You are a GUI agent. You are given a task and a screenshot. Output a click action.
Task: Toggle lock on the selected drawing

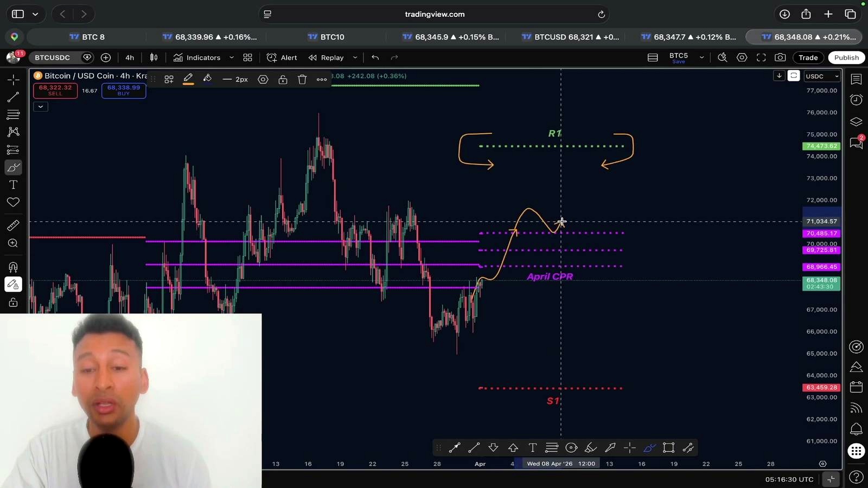[x=283, y=80]
